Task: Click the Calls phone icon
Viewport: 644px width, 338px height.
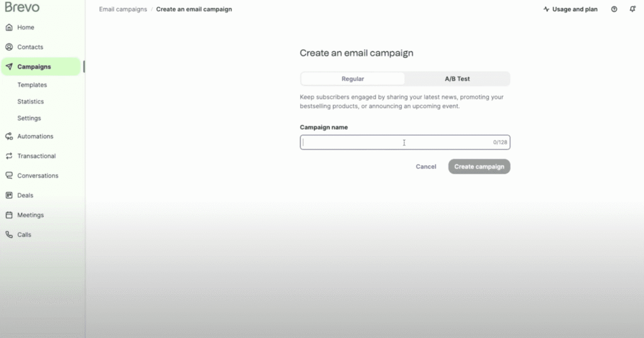Action: tap(9, 235)
